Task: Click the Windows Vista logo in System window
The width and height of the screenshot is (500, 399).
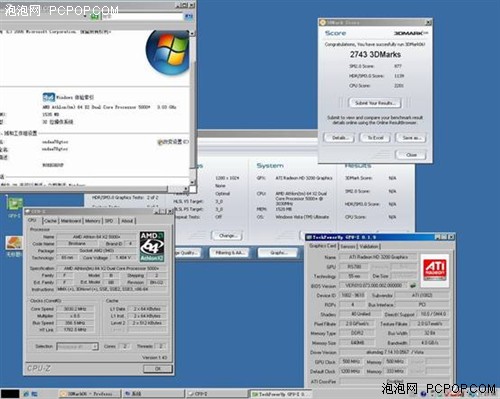Action: (x=168, y=52)
